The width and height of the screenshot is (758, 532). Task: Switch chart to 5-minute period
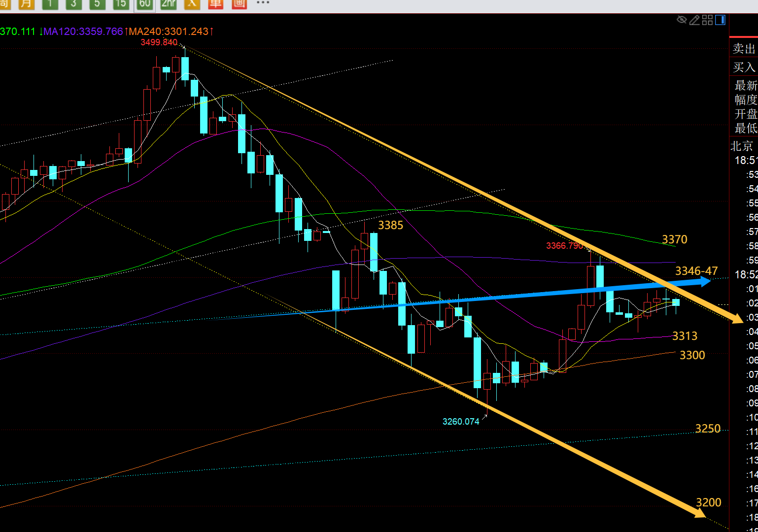97,4
